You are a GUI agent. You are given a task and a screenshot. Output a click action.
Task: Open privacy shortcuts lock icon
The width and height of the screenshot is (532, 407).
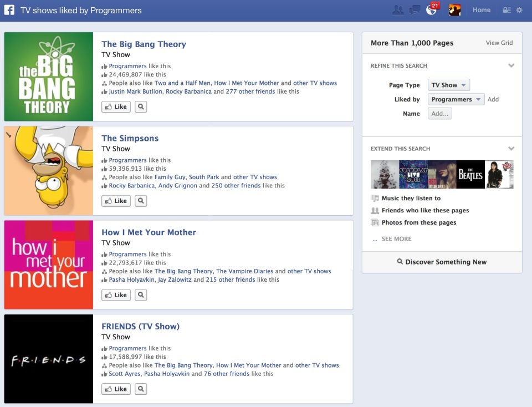coord(507,10)
